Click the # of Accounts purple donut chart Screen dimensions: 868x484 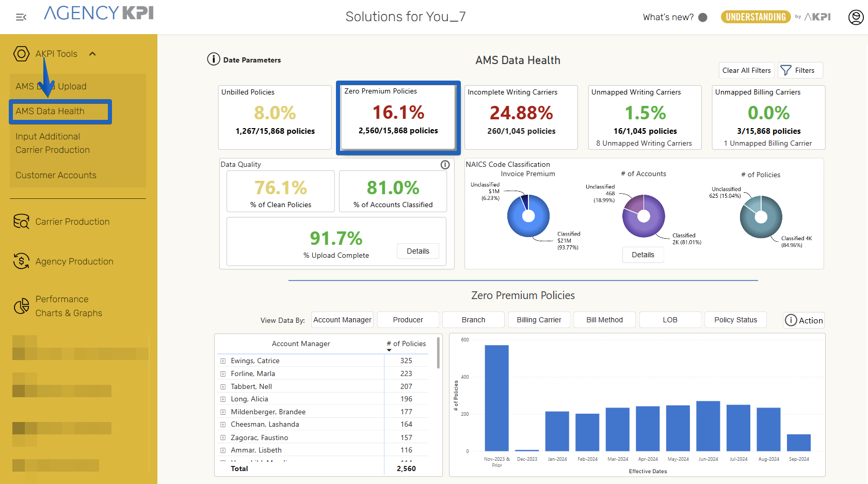pyautogui.click(x=644, y=216)
